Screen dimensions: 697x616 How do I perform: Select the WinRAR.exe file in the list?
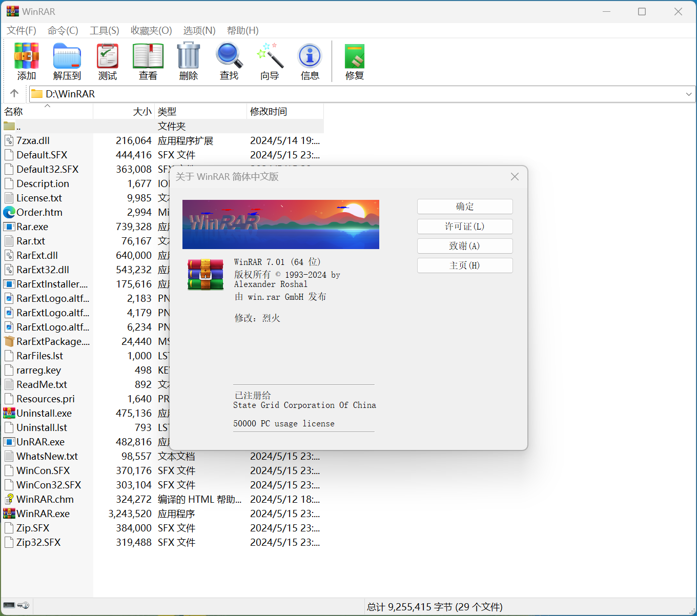tap(45, 514)
